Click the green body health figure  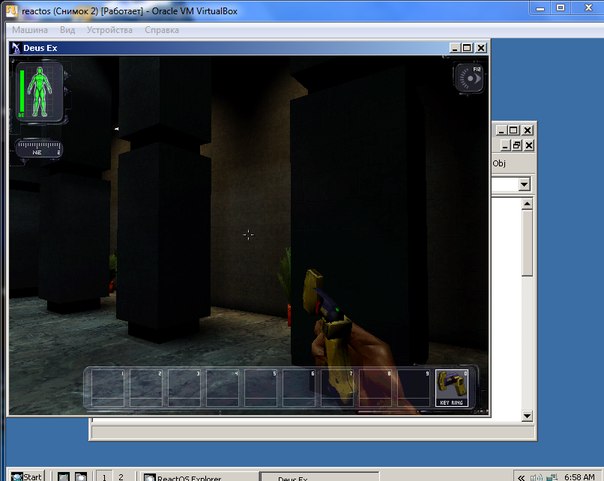[x=39, y=92]
